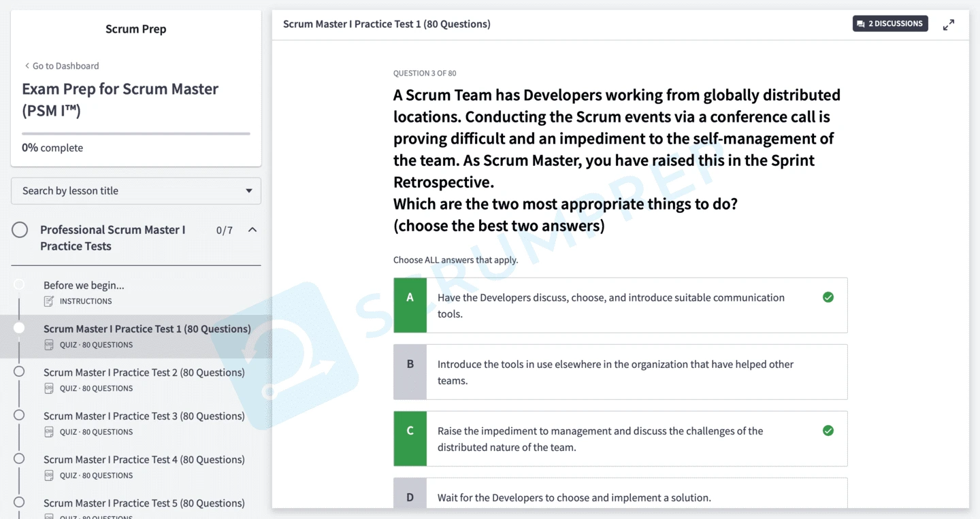Open the 2 Discussions panel
Screen dimensions: 980x519
coord(890,24)
